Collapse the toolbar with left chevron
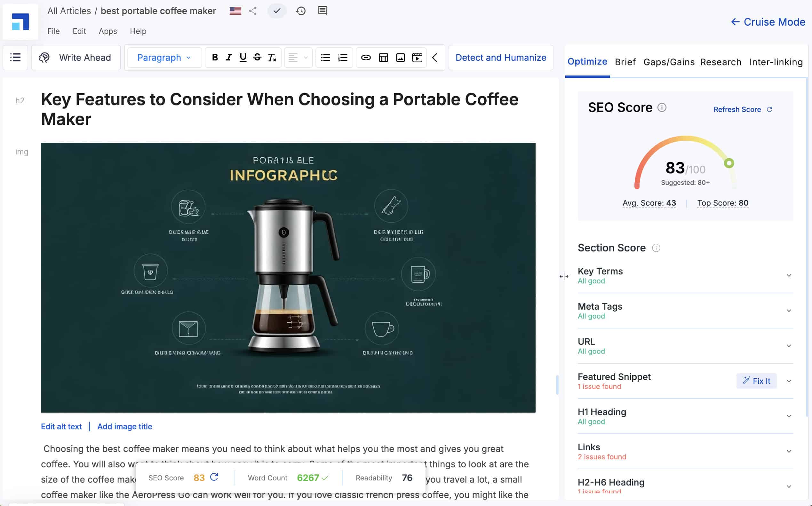Screen dimensions: 812x506 (x=435, y=58)
